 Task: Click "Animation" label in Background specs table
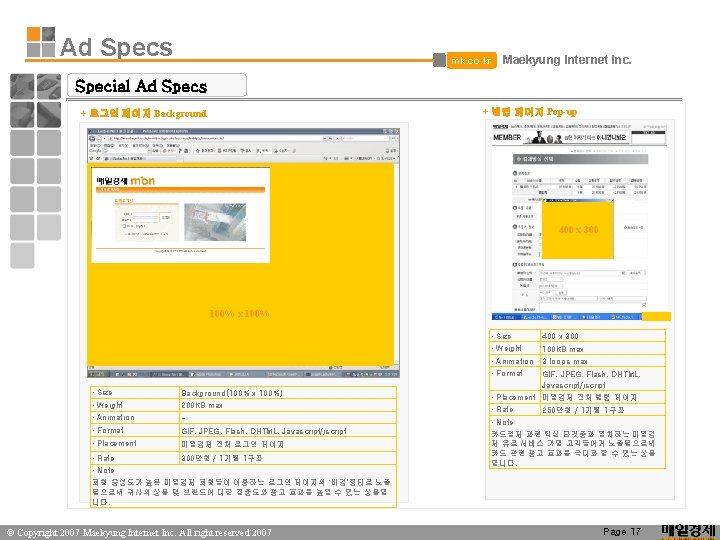(115, 417)
